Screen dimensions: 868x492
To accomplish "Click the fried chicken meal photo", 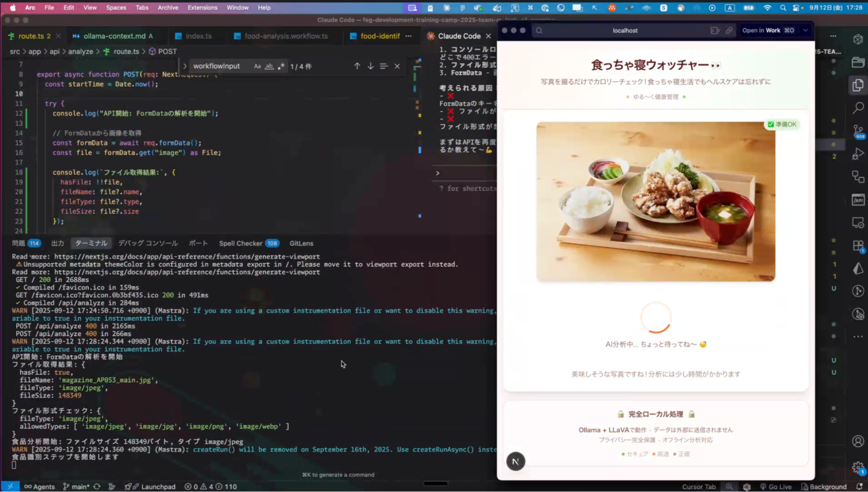I will coord(655,202).
